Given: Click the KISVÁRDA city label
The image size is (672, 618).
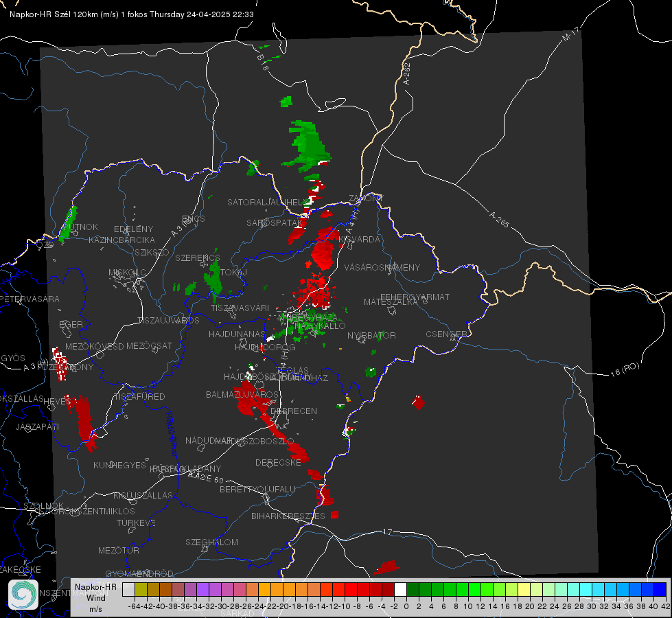Looking at the screenshot, I should click(x=360, y=240).
